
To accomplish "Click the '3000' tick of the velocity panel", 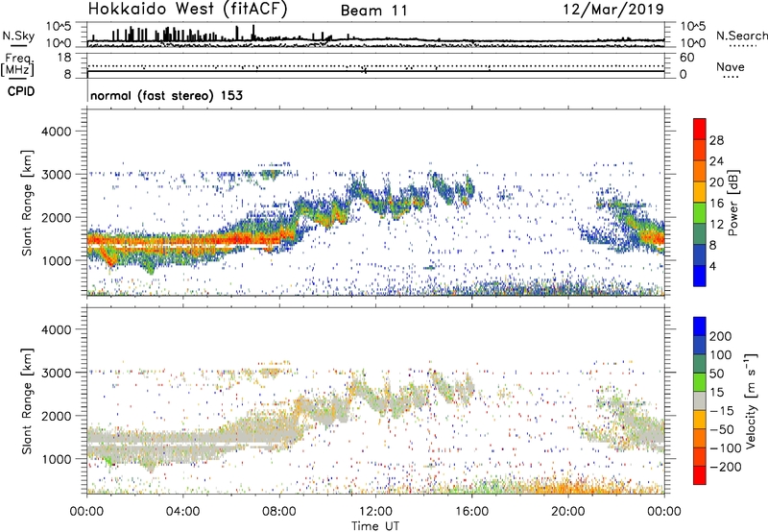I will coord(56,373).
